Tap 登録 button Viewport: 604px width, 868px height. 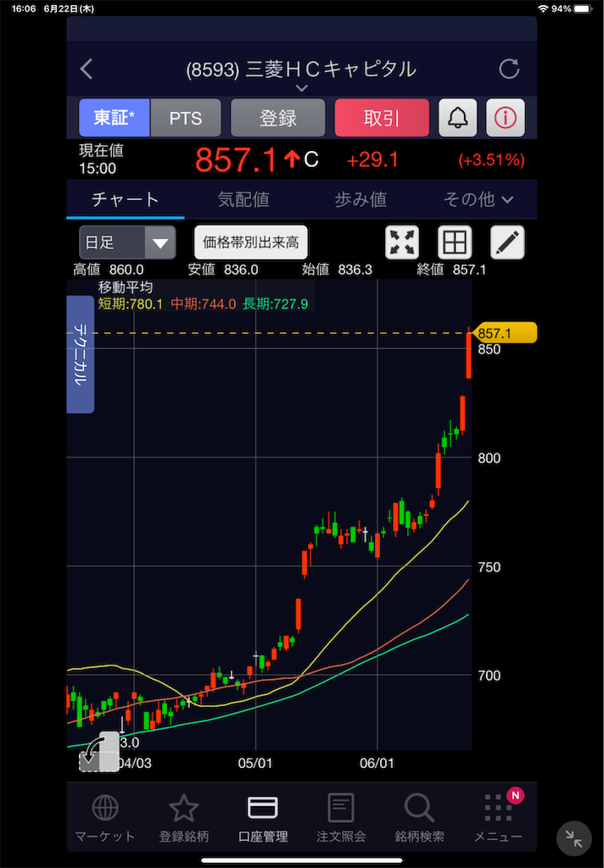[x=277, y=118]
